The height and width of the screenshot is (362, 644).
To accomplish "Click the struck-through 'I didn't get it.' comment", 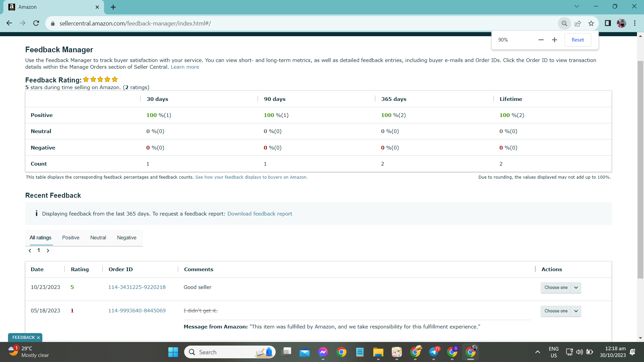I will point(201,311).
